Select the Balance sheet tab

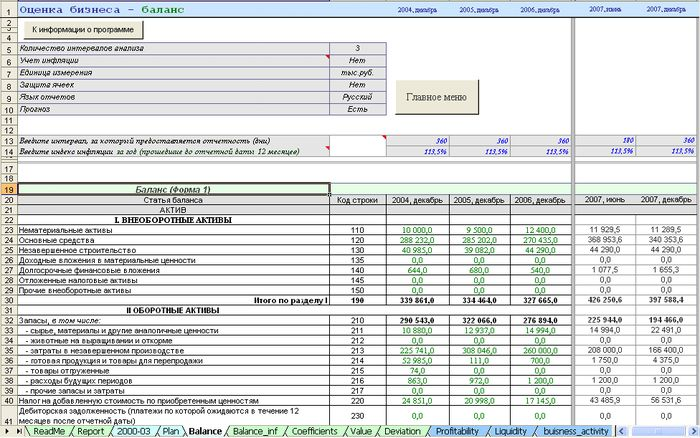pos(205,431)
